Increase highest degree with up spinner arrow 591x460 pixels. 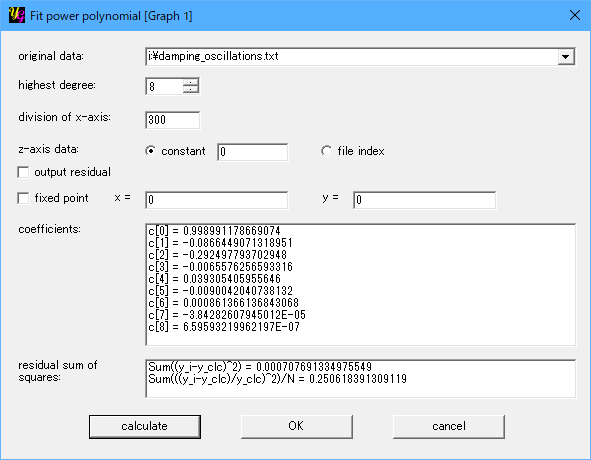tap(191, 82)
